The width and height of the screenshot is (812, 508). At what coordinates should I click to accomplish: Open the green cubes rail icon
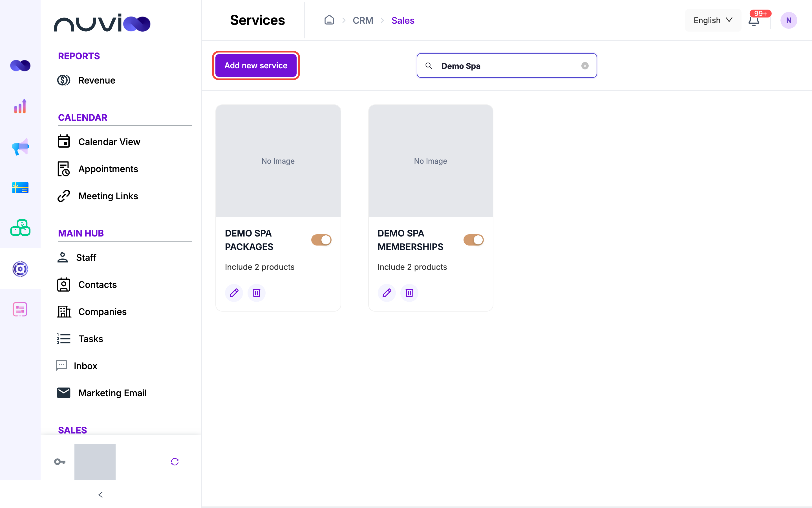coord(20,228)
